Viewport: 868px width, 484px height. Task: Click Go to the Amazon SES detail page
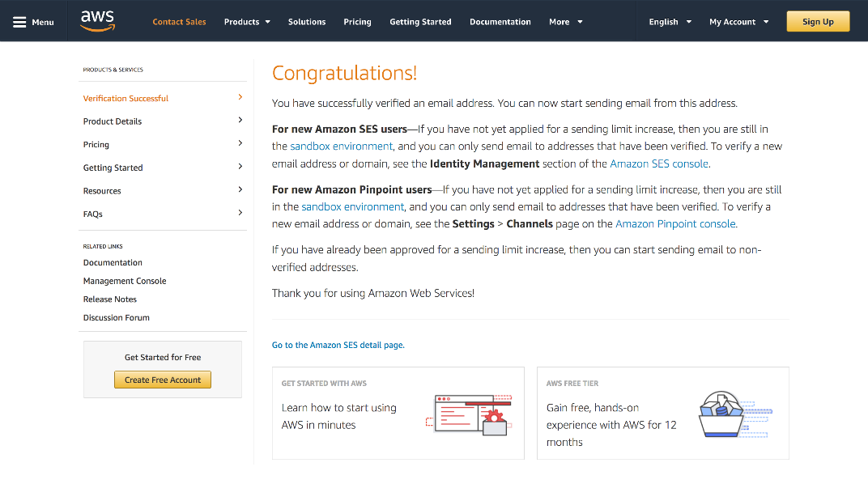(x=338, y=345)
